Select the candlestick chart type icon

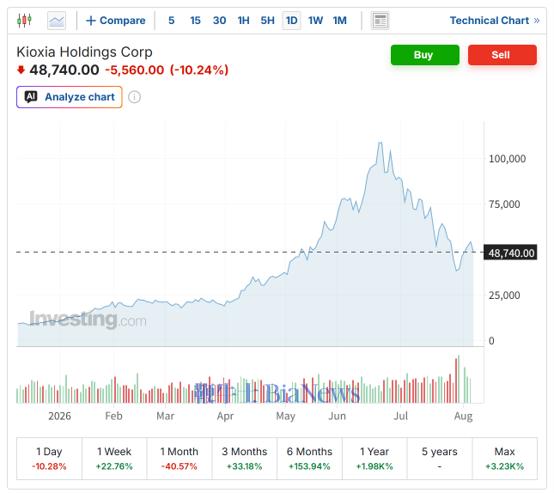[24, 20]
